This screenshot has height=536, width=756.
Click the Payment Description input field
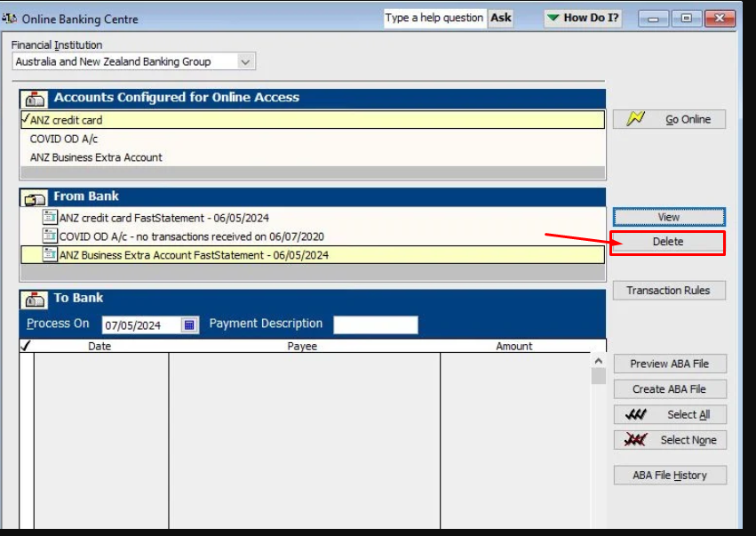tap(376, 324)
